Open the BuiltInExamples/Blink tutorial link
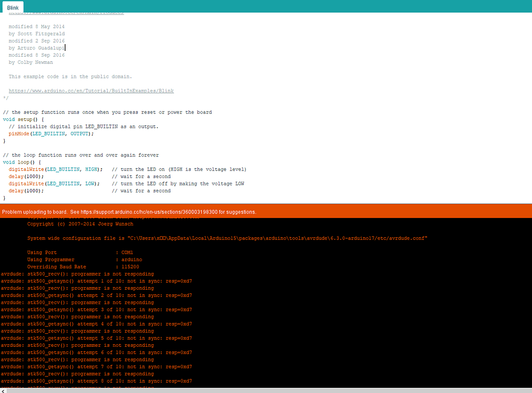Image resolution: width=532 pixels, height=393 pixels. coord(91,90)
